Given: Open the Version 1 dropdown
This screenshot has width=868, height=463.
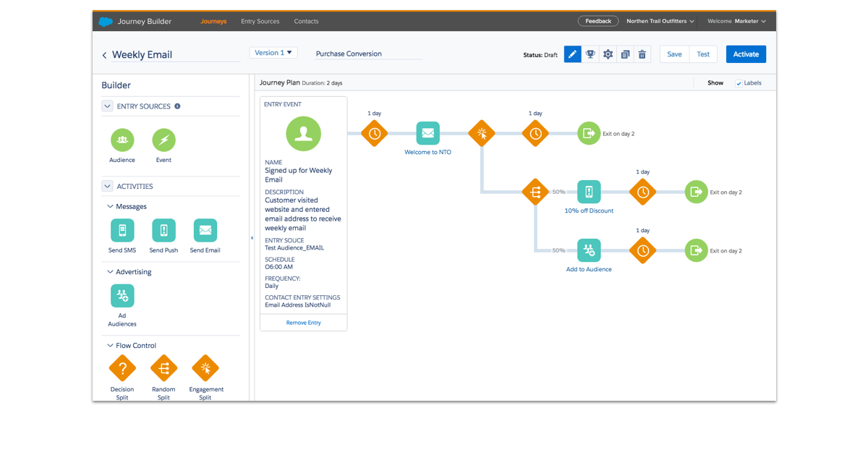Looking at the screenshot, I should (273, 53).
